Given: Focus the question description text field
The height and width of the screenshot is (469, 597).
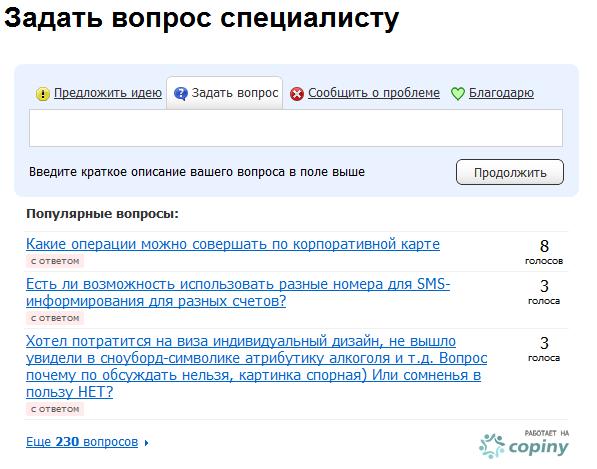Looking at the screenshot, I should (296, 128).
